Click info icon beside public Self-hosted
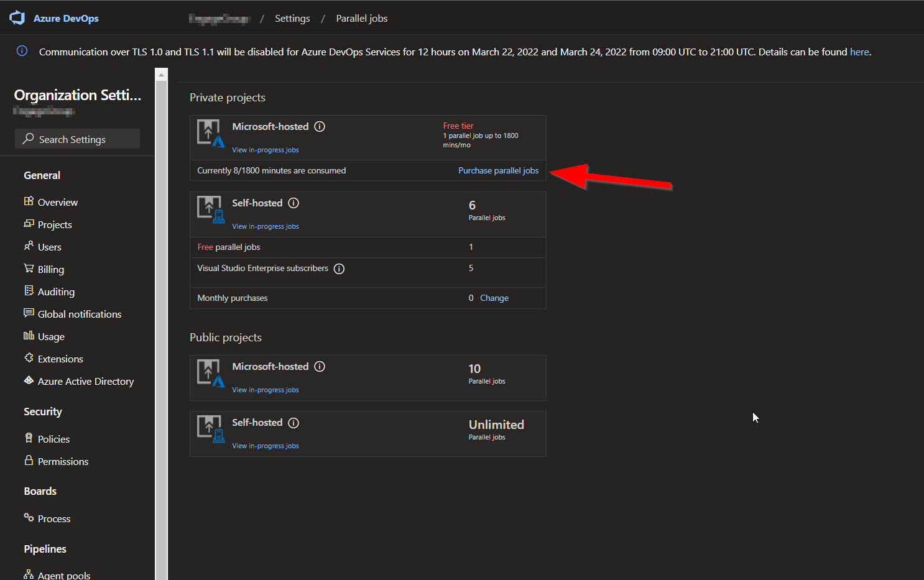924x580 pixels. (x=293, y=423)
